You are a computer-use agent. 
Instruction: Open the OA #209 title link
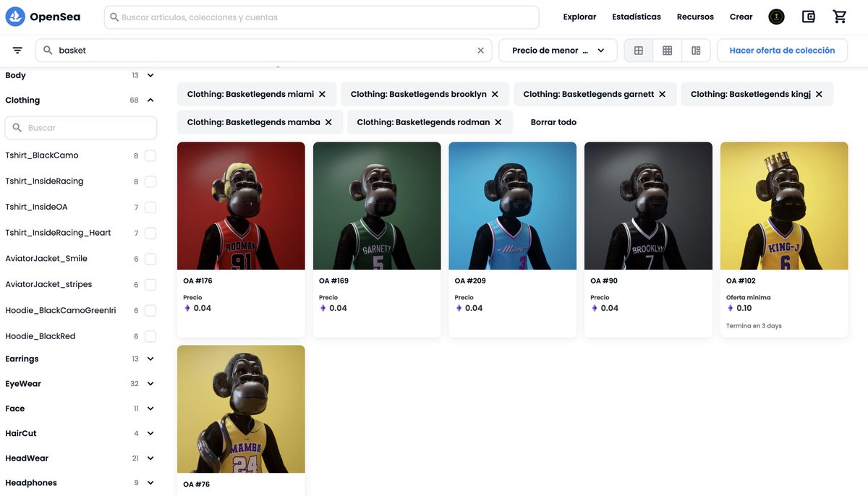pyautogui.click(x=470, y=281)
